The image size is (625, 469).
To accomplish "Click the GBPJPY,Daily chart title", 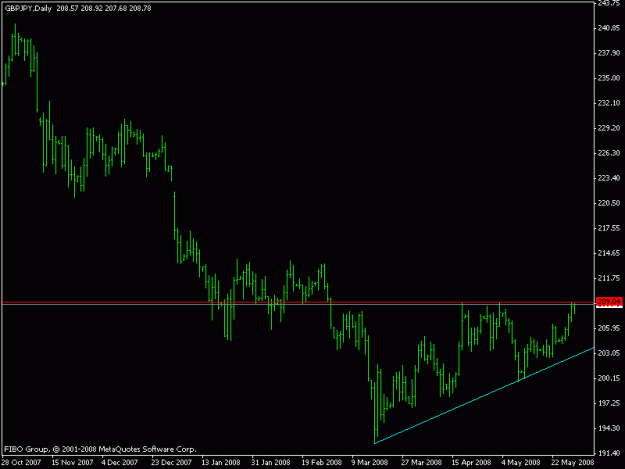I will (x=28, y=8).
